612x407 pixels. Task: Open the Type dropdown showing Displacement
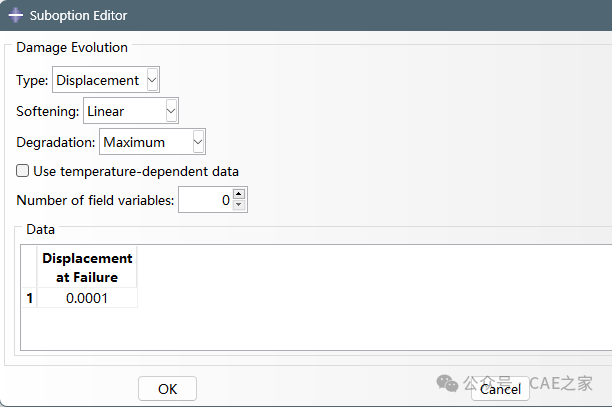tap(106, 80)
